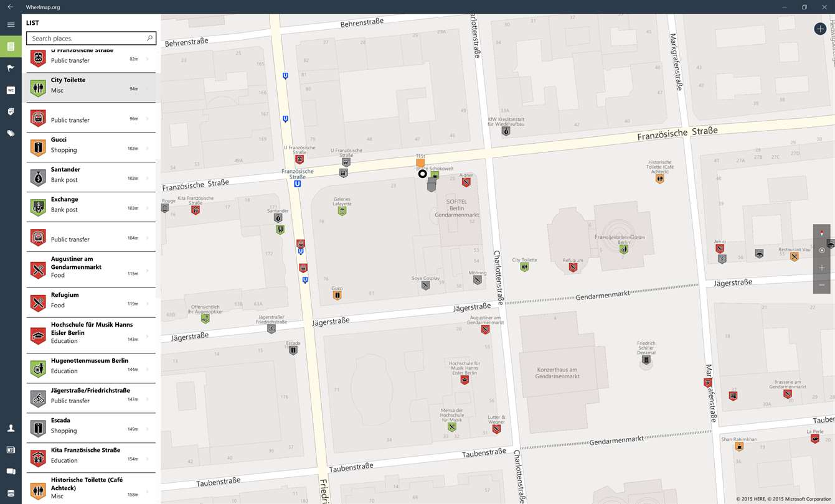835x504 pixels.
Task: Go back with the title bar arrow
Action: pos(11,7)
